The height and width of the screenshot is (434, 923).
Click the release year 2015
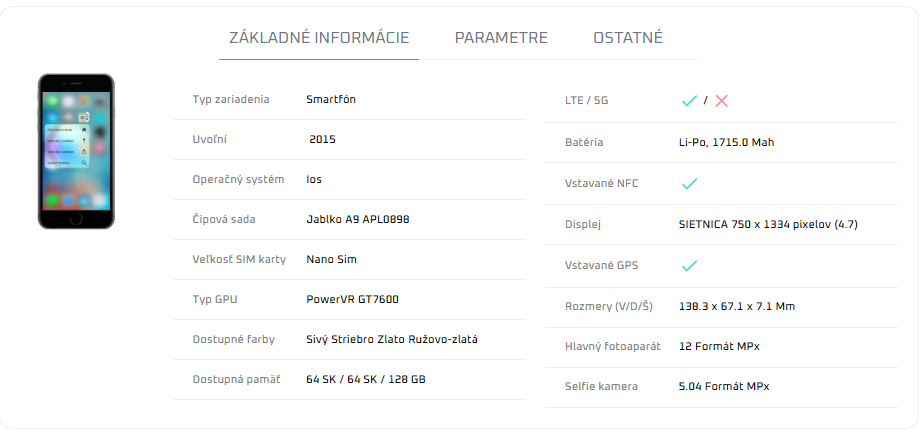tap(323, 139)
